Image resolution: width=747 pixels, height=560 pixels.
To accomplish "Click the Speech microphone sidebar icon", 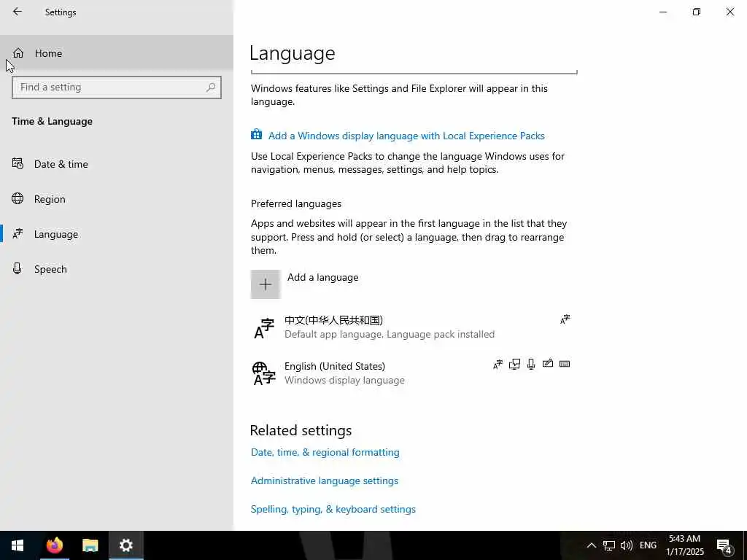I will [x=18, y=268].
